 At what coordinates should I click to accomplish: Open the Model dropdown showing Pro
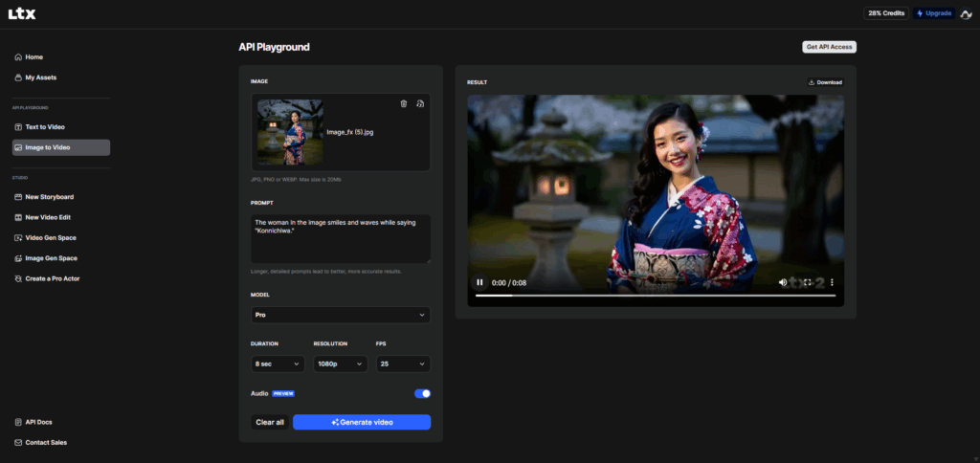pos(340,315)
